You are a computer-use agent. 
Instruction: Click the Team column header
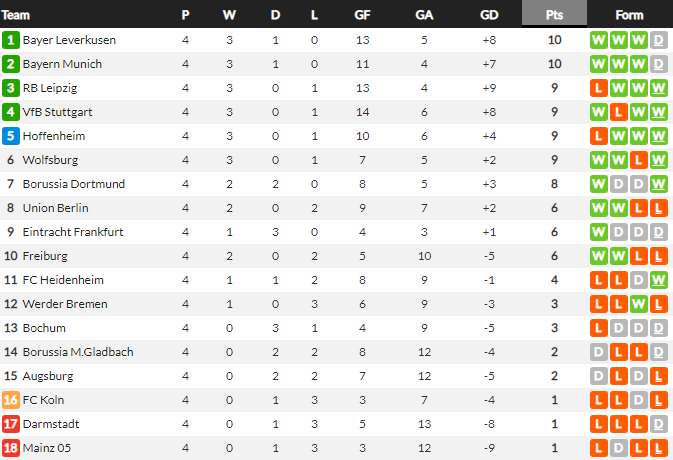[17, 15]
